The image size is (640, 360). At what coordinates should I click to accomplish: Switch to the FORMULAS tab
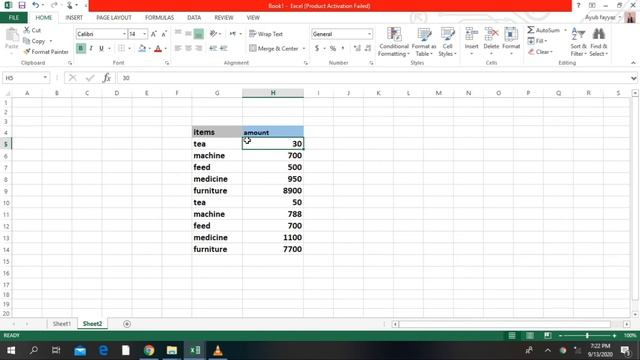(159, 18)
